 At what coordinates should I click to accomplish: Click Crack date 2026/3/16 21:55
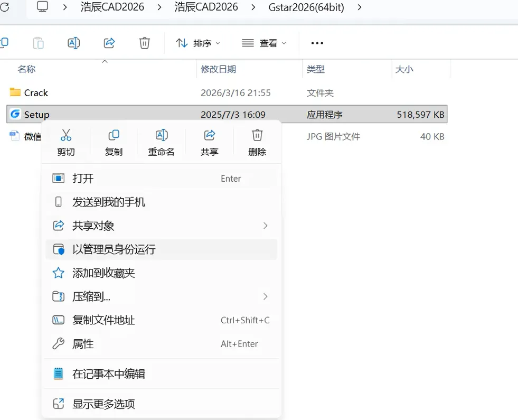[236, 93]
